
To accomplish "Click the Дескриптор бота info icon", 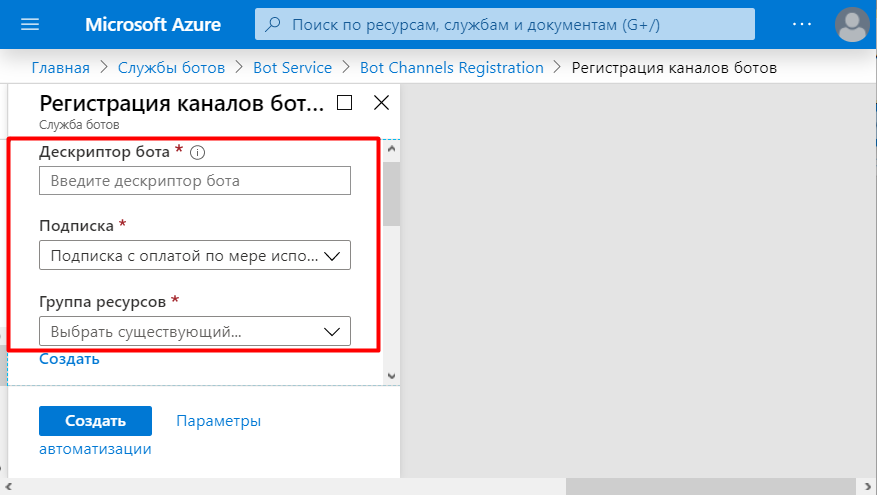I will (x=197, y=152).
